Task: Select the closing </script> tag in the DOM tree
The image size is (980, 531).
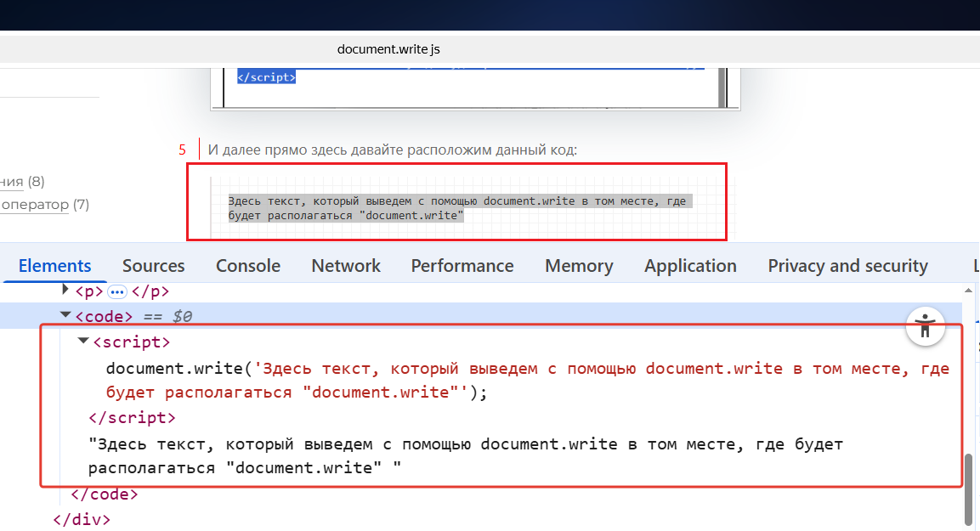Action: [x=132, y=418]
